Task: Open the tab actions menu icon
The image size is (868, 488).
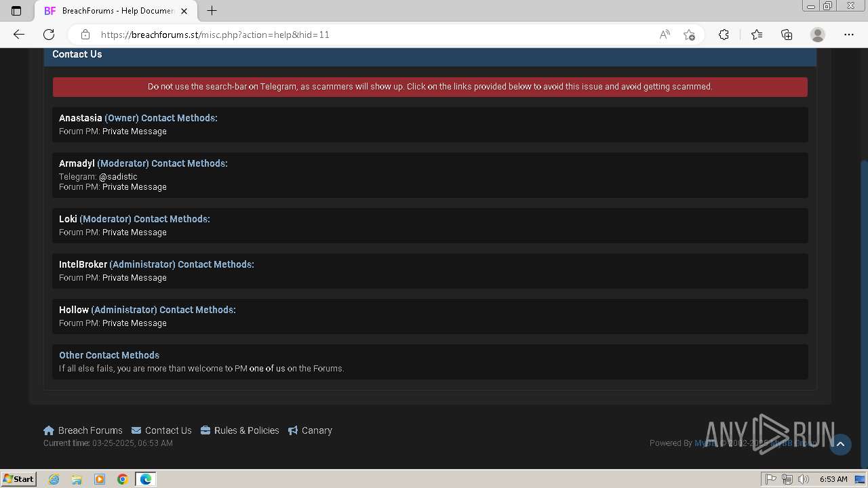Action: pos(16,11)
